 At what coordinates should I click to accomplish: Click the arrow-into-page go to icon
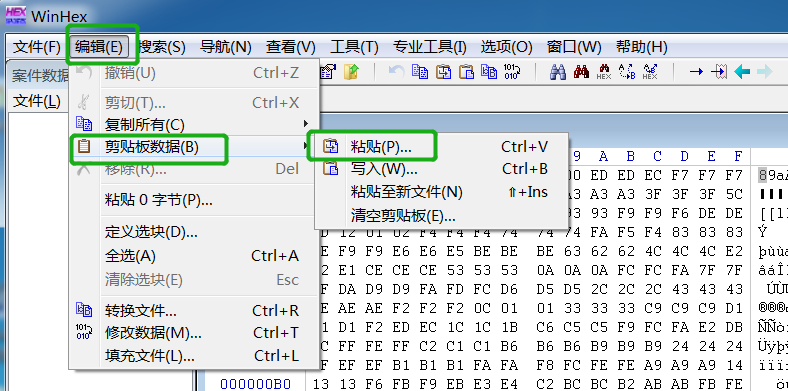click(x=719, y=72)
